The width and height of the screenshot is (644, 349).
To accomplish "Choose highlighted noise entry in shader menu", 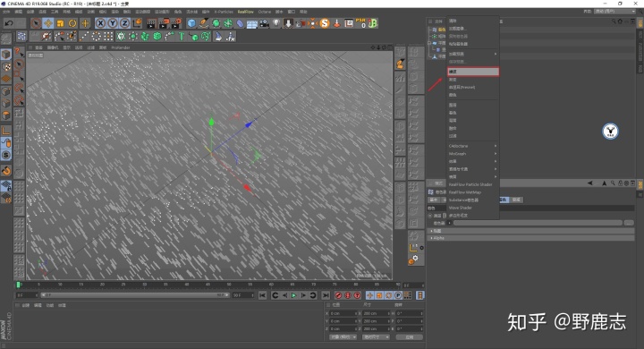I will coord(473,72).
